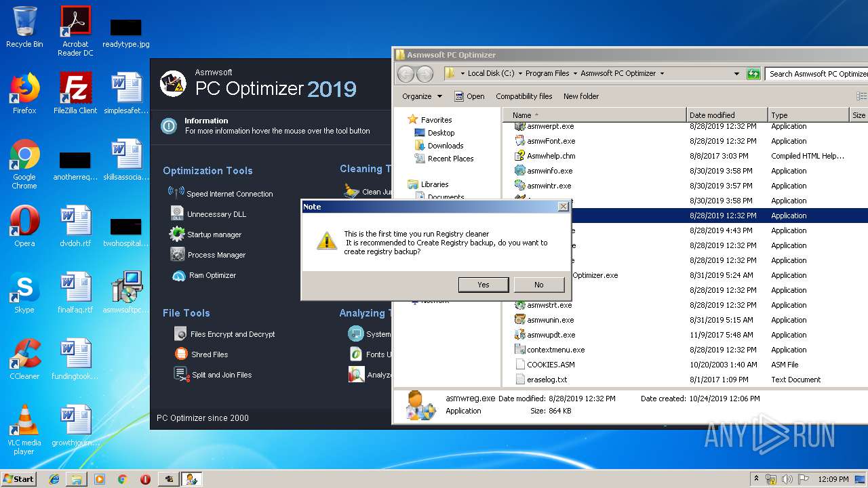Click the Asmwsoft PC Optimizer logo
This screenshot has height=488, width=868.
pyautogui.click(x=173, y=83)
